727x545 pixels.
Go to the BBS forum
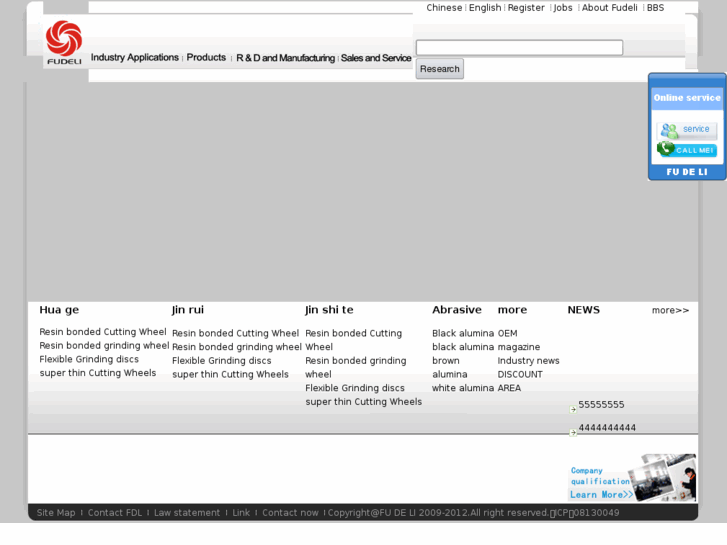click(655, 8)
